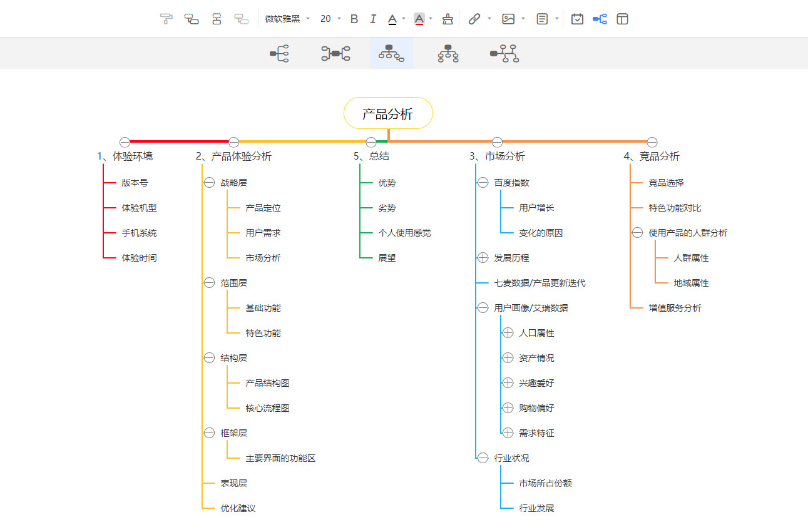Image resolution: width=808 pixels, height=532 pixels.
Task: Select the highlighted tree chart layout
Action: tap(391, 53)
